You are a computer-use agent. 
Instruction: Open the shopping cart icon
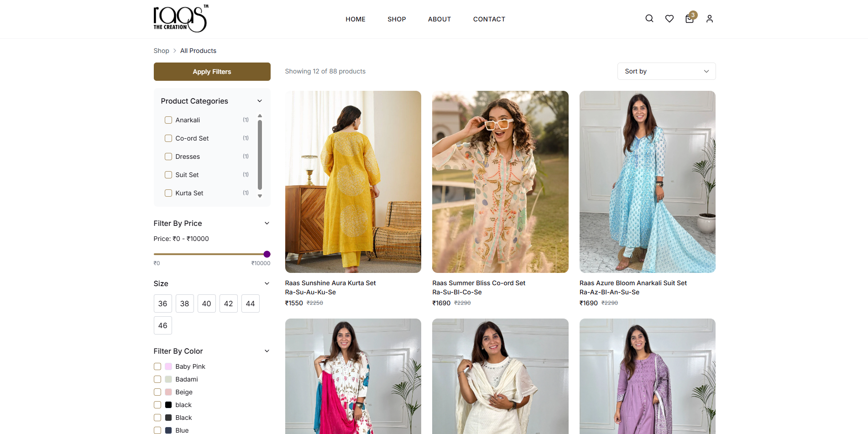[690, 19]
